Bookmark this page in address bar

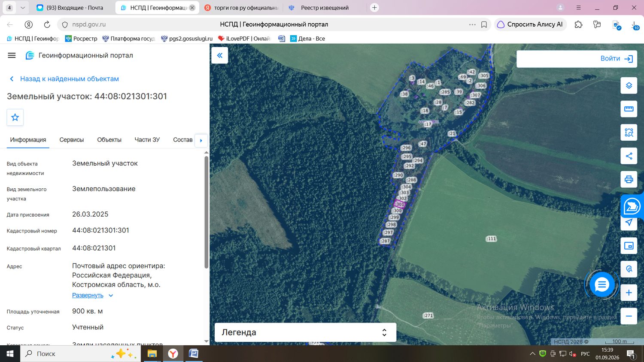pyautogui.click(x=484, y=24)
